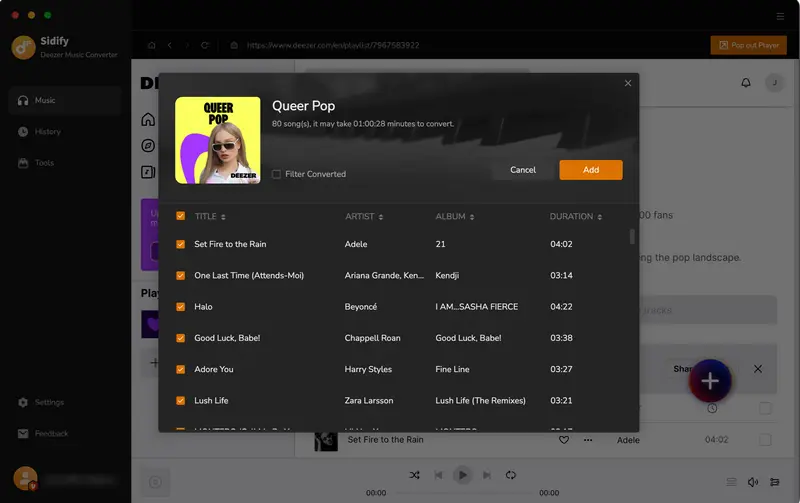This screenshot has height=503, width=800.
Task: Click the Fine Line album cell
Action: [x=453, y=369]
